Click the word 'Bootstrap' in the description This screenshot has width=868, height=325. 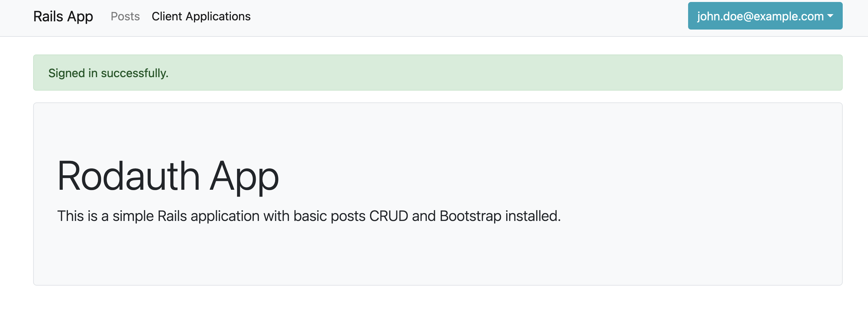coord(470,216)
